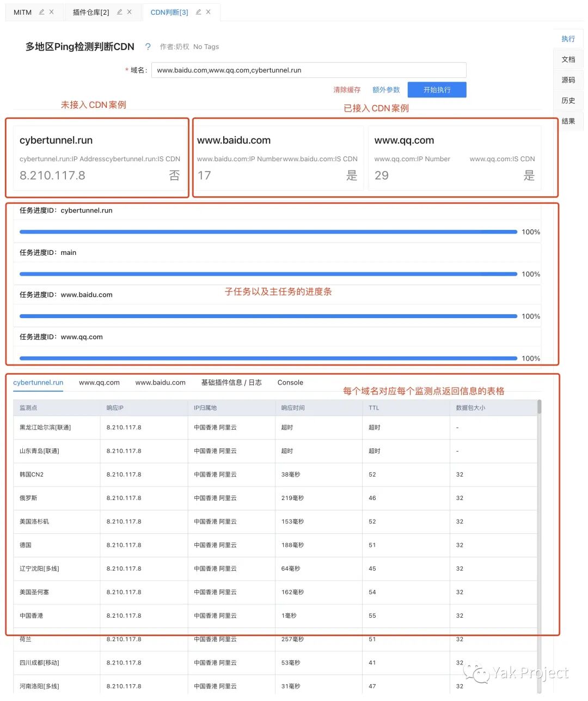The height and width of the screenshot is (701, 588).
Task: Switch to cybertunnel.run results tab
Action: click(38, 382)
